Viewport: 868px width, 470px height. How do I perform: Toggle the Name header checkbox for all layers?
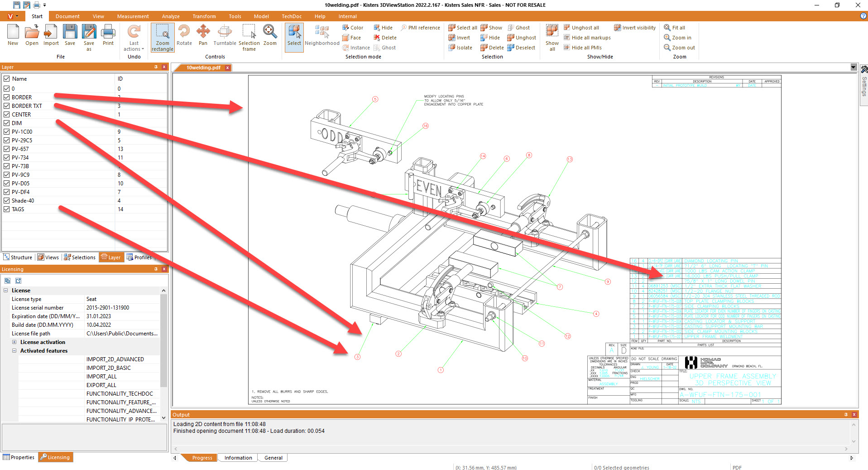click(x=7, y=78)
